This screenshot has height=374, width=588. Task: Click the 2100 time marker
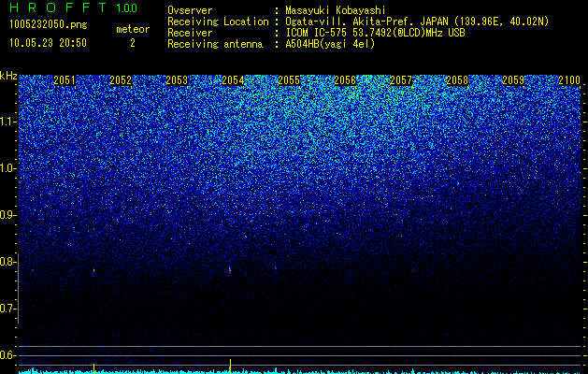(569, 80)
